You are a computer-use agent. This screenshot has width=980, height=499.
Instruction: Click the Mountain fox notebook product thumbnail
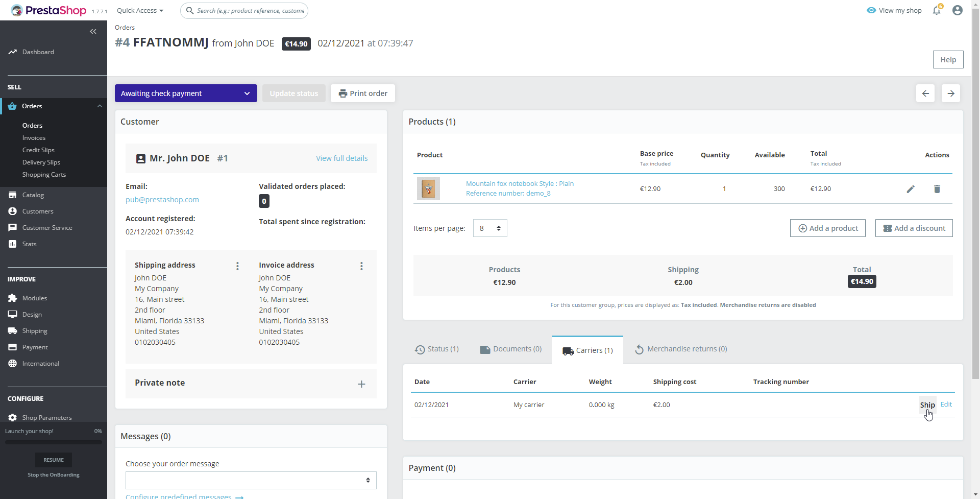pyautogui.click(x=428, y=189)
